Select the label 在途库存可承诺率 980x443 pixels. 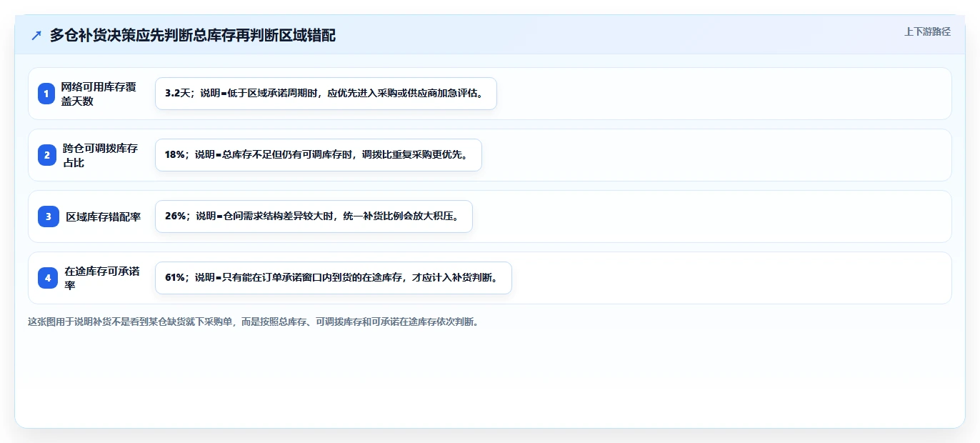tap(101, 278)
